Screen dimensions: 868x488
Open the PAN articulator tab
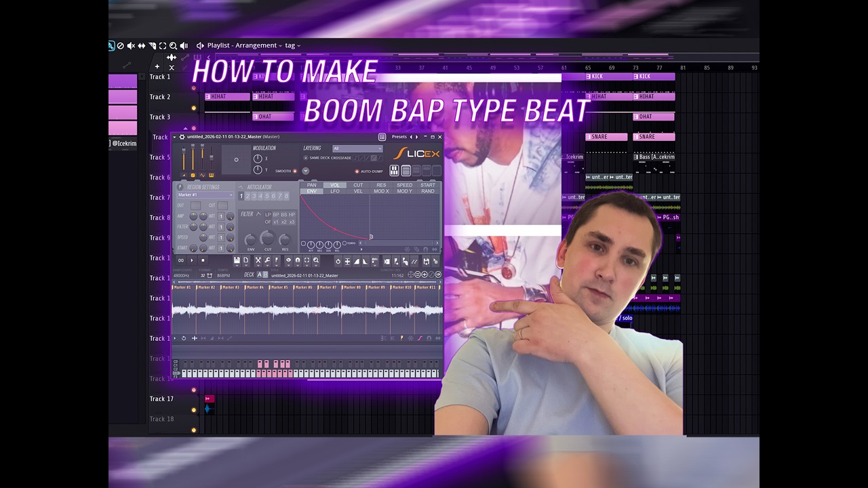coord(311,185)
